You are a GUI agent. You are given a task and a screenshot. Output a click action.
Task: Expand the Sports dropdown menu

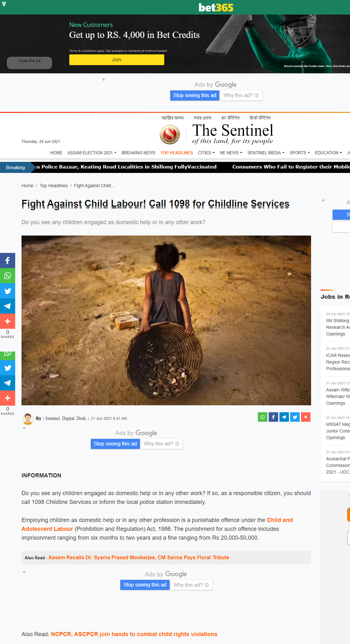point(300,153)
